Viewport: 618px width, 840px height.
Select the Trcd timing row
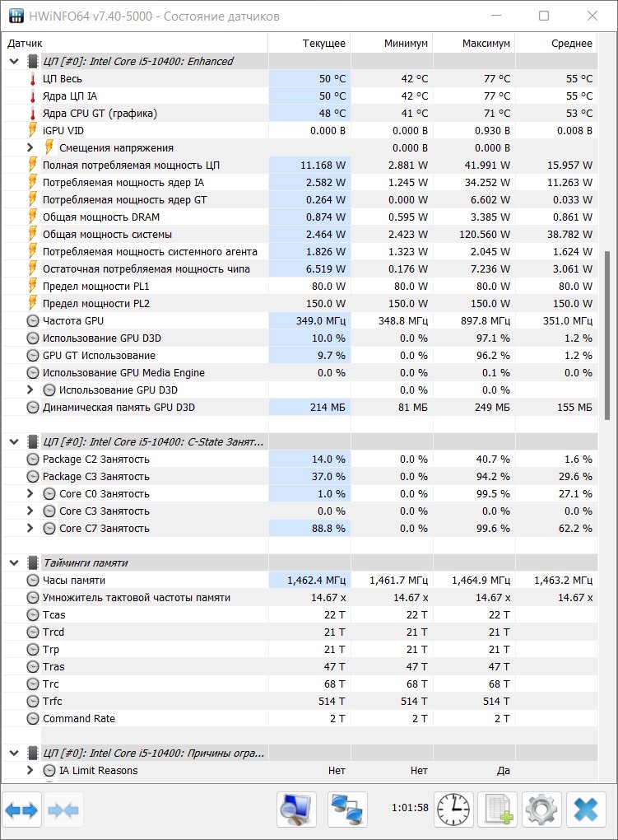coord(300,632)
